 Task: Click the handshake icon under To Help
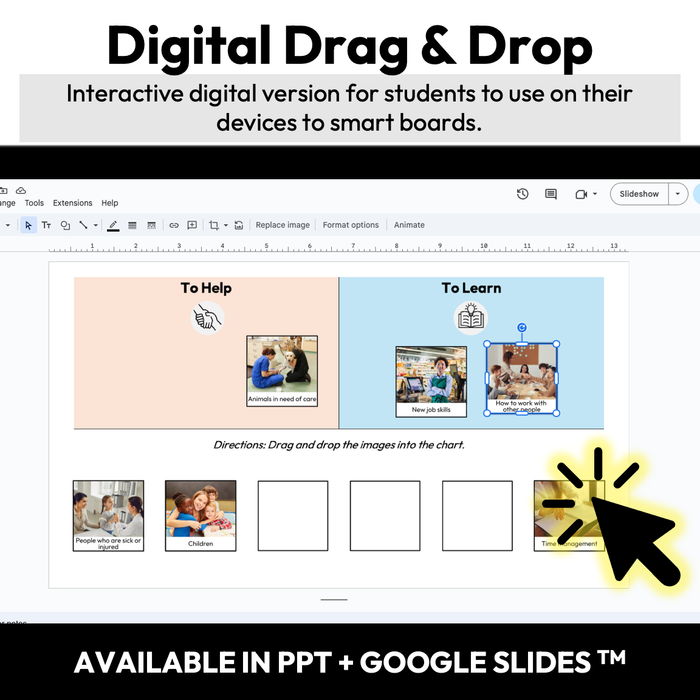point(208,318)
